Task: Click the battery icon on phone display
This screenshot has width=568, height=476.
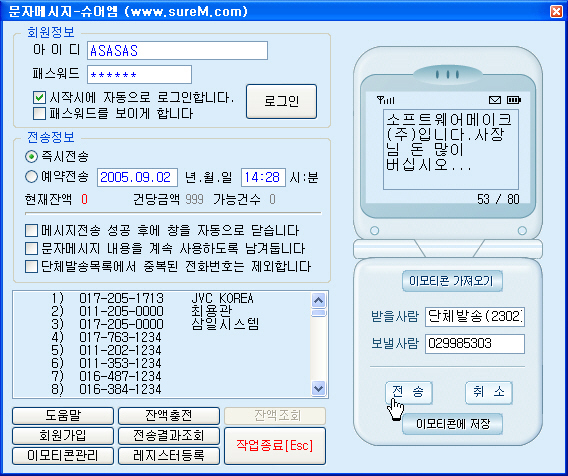Action: [514, 100]
